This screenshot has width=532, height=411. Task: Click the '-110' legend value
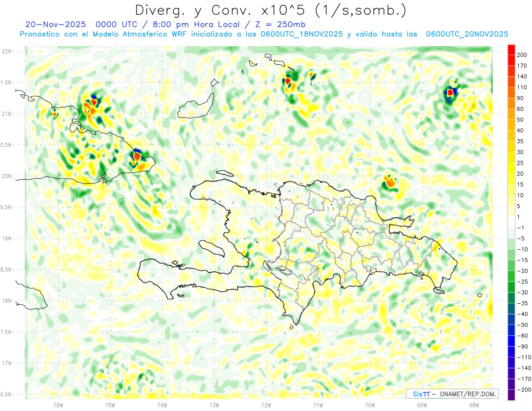524,357
